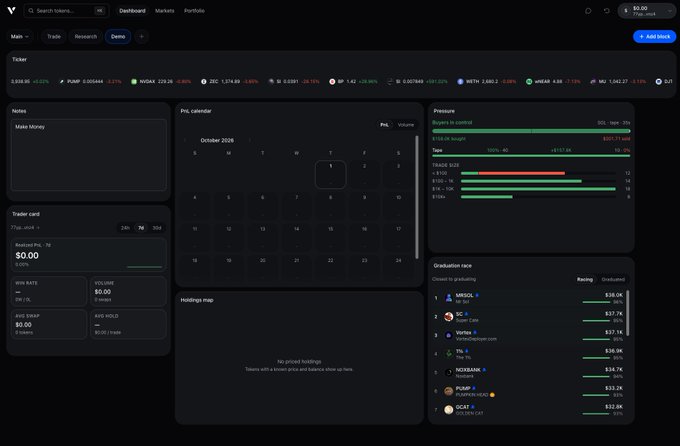Click the under $100 trade size bar
Image resolution: width=680 pixels, height=446 pixels.
[x=538, y=173]
